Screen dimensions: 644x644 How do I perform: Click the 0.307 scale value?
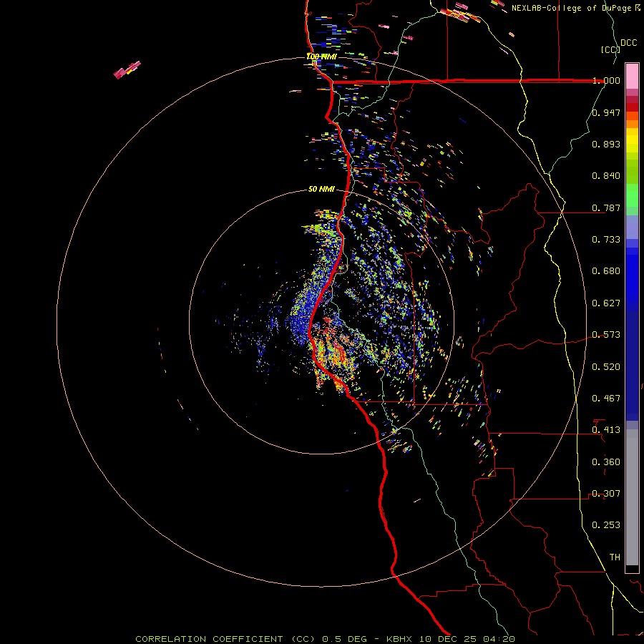pyautogui.click(x=606, y=494)
